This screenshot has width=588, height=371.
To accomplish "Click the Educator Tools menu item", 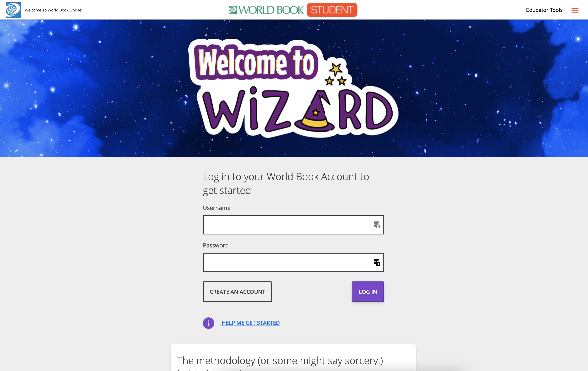I will coord(545,10).
